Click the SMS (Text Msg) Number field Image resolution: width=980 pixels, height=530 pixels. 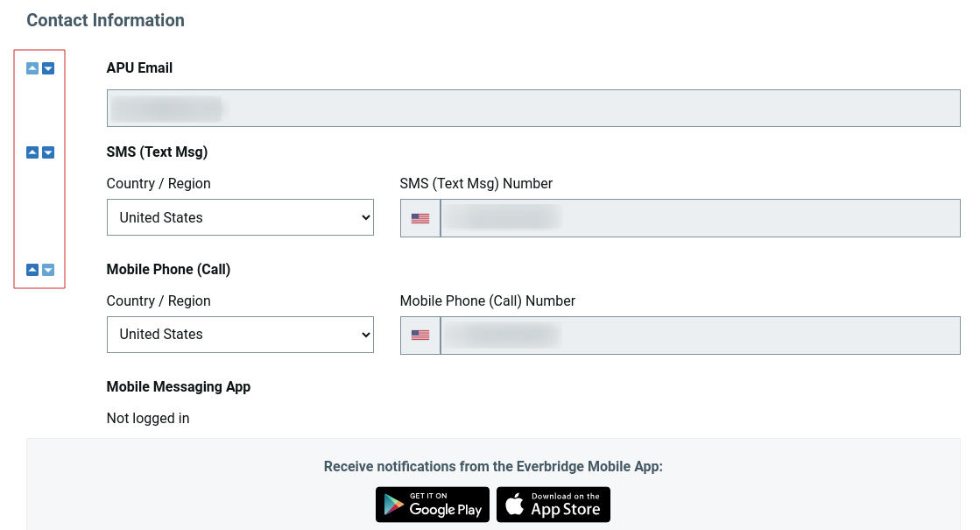pyautogui.click(x=700, y=218)
